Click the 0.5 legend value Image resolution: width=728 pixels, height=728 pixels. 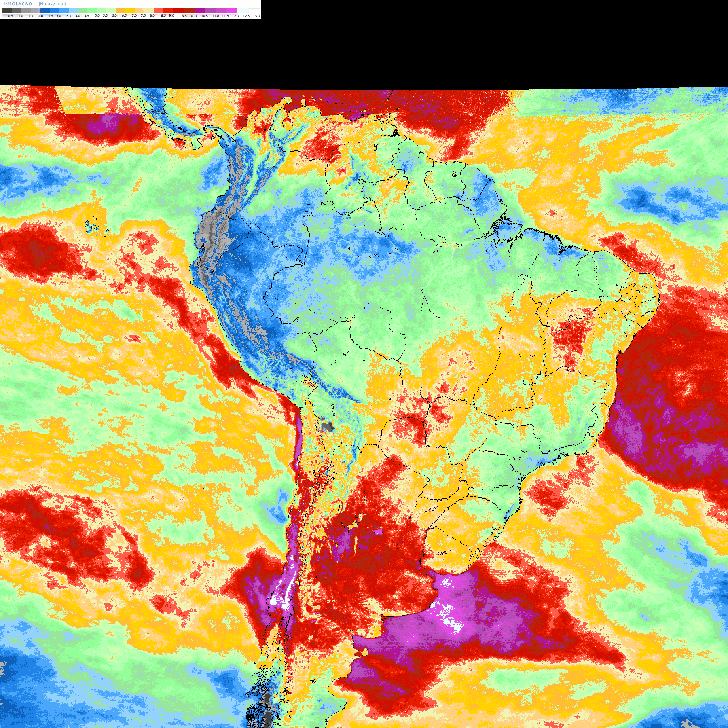pos(11,16)
